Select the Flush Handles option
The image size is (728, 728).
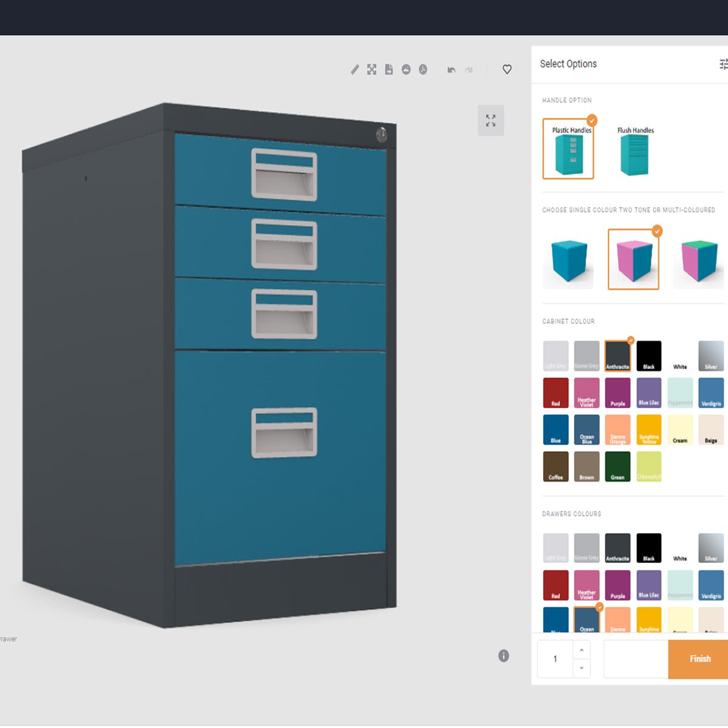(635, 152)
